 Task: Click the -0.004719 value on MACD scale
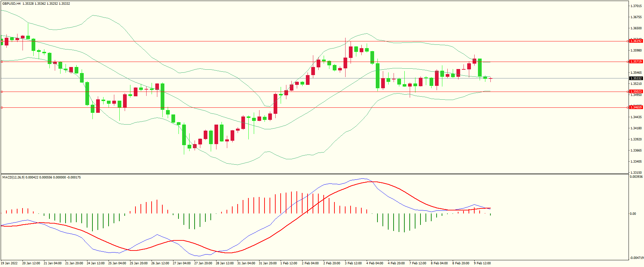point(636,258)
